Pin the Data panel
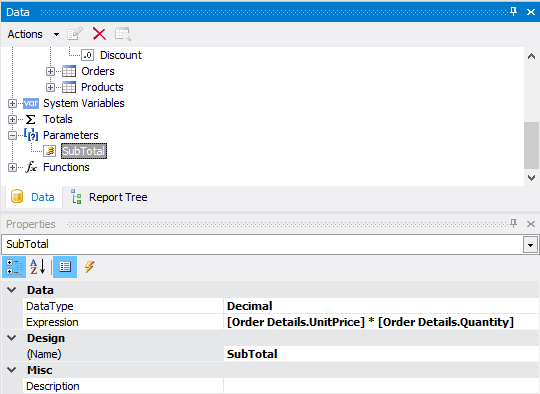Screen dimensions: 540x394 pos(513,12)
